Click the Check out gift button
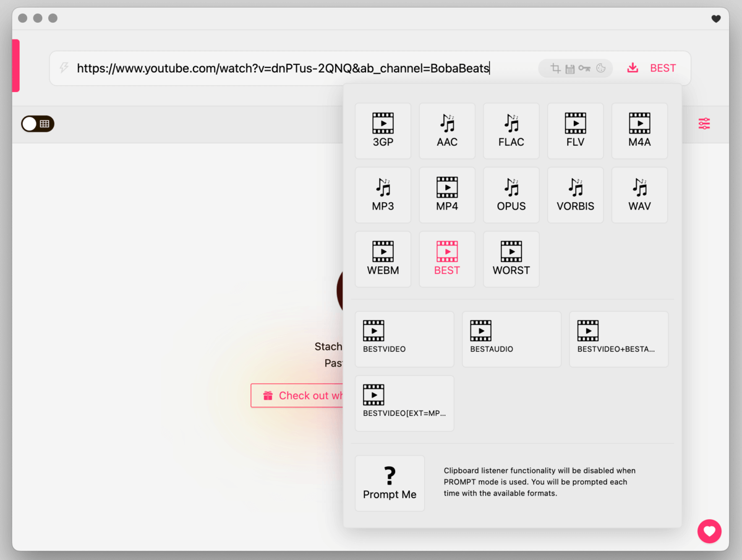742x560 pixels. click(303, 396)
